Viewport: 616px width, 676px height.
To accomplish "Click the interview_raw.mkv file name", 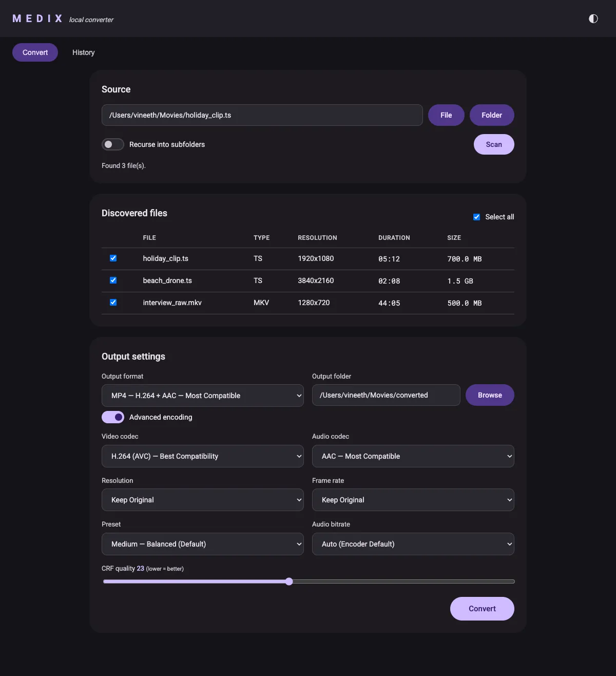I will tap(172, 303).
